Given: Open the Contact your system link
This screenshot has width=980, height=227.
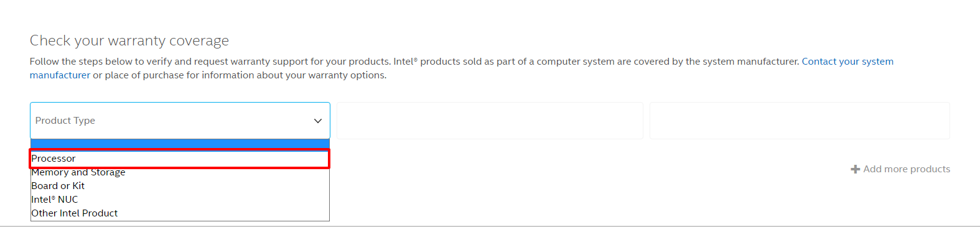Looking at the screenshot, I should [847, 62].
